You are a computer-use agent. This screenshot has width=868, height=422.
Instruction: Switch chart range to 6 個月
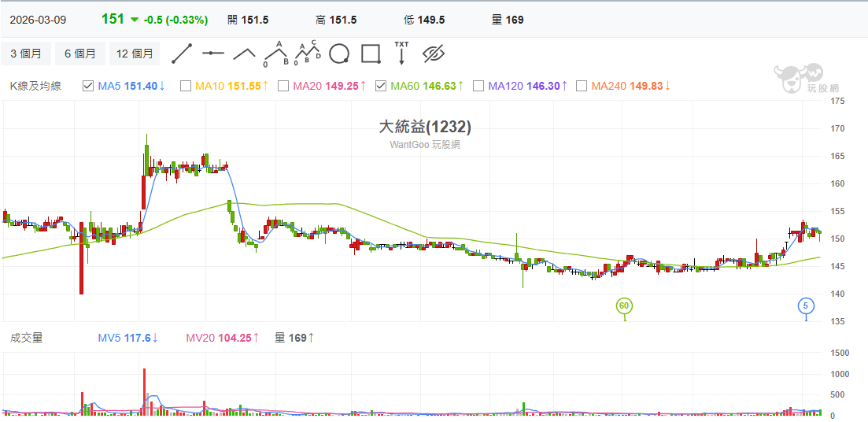[x=80, y=54]
